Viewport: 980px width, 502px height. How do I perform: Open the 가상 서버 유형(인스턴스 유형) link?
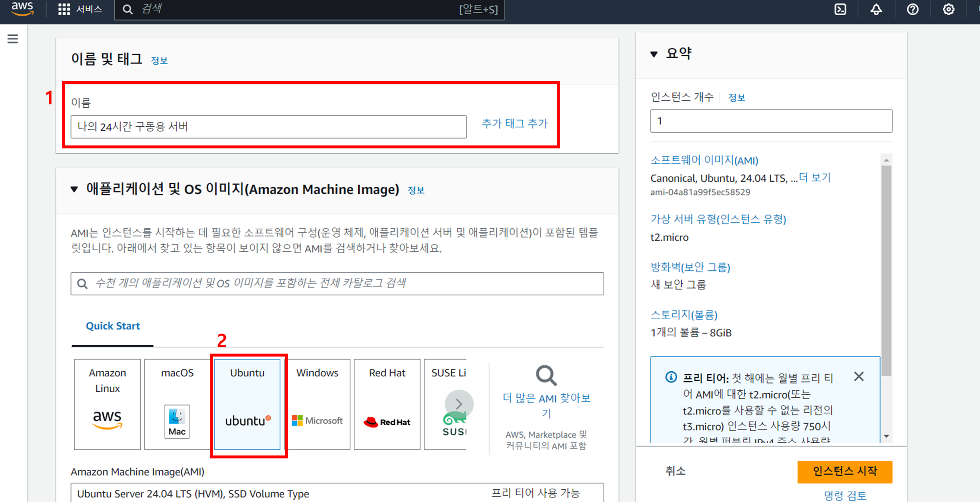pyautogui.click(x=718, y=219)
